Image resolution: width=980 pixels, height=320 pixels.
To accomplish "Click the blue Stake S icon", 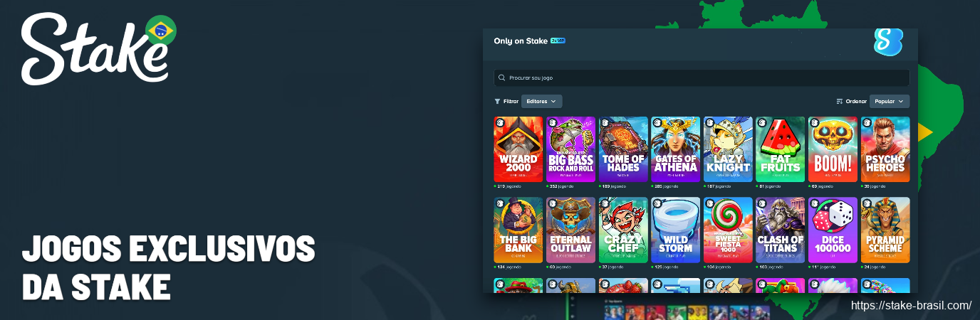I will click(888, 42).
